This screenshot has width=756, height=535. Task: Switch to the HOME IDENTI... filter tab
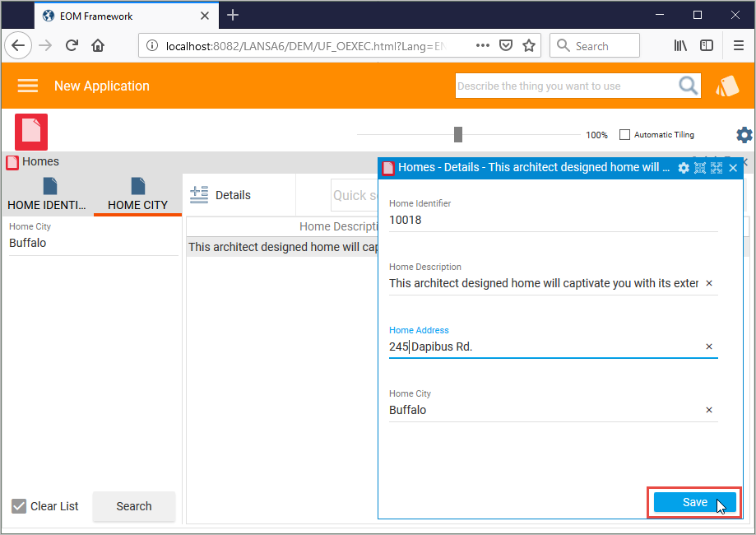pos(47,196)
